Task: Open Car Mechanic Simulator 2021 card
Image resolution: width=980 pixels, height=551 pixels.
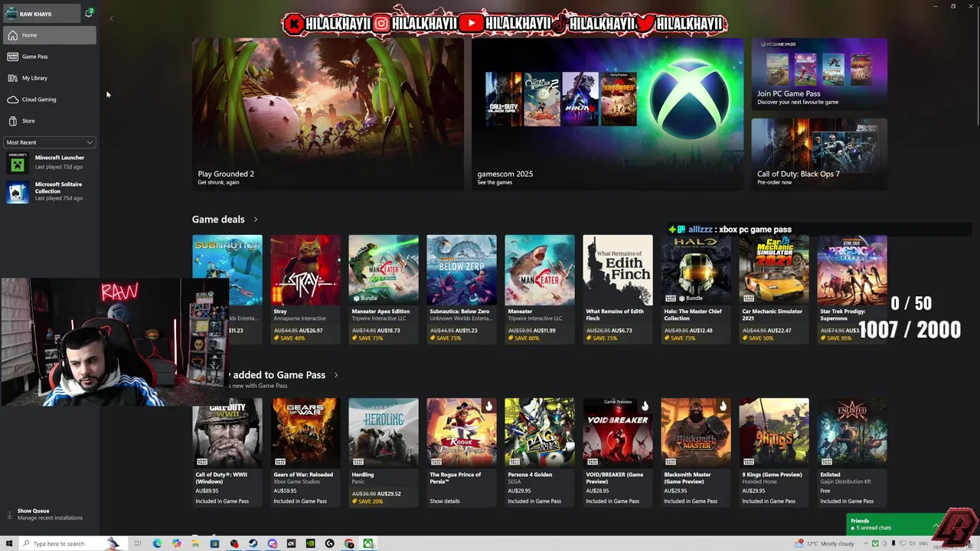Action: 774,289
